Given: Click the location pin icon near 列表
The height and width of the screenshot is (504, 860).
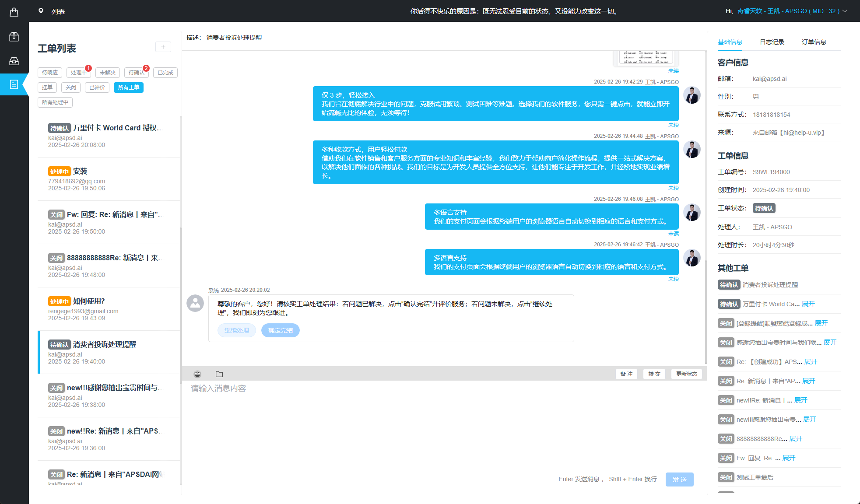Looking at the screenshot, I should 41,11.
